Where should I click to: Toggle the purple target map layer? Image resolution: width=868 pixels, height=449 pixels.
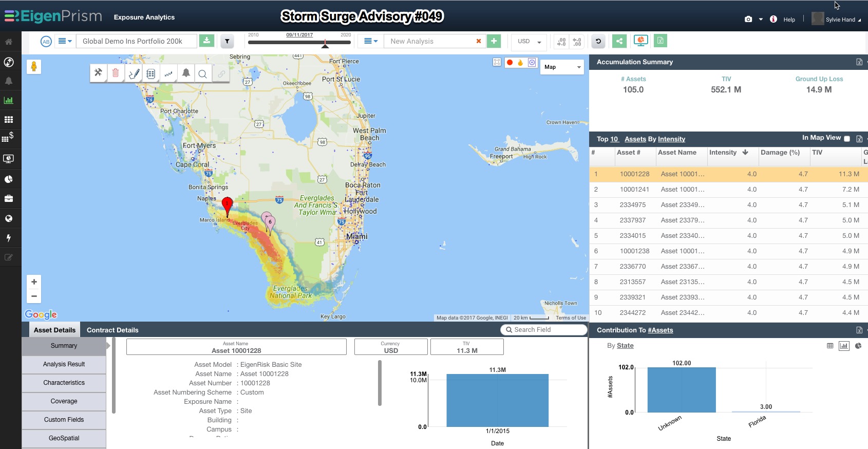click(532, 63)
